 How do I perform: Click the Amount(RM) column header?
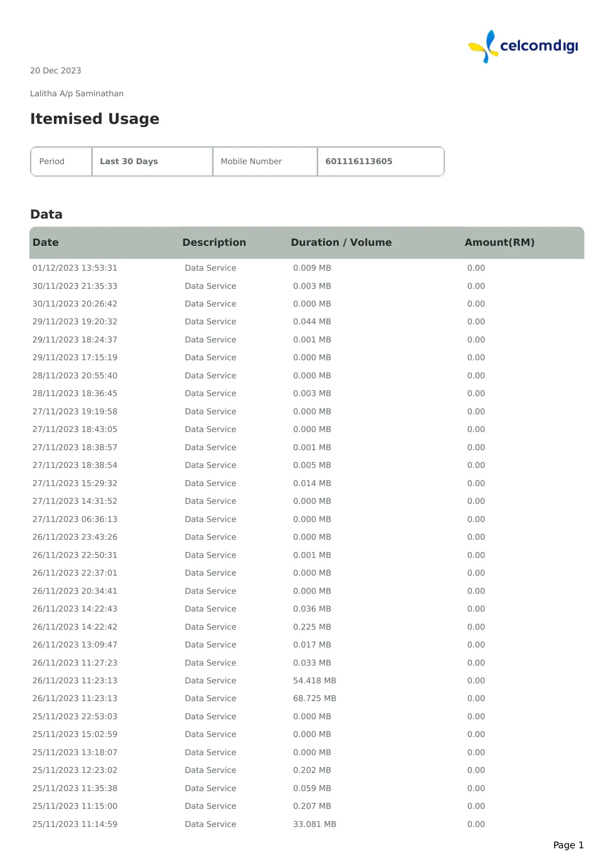pyautogui.click(x=499, y=242)
